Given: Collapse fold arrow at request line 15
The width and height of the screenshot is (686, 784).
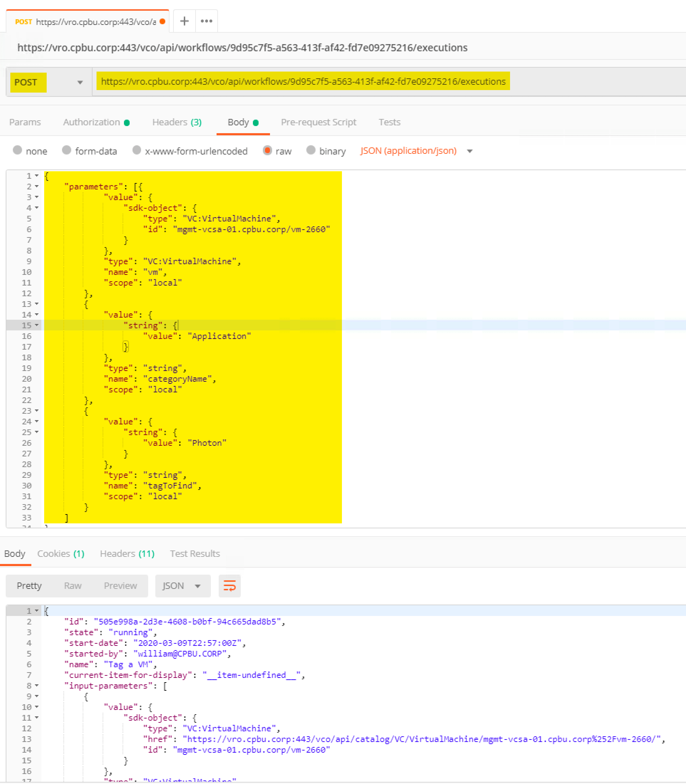Looking at the screenshot, I should pos(37,325).
